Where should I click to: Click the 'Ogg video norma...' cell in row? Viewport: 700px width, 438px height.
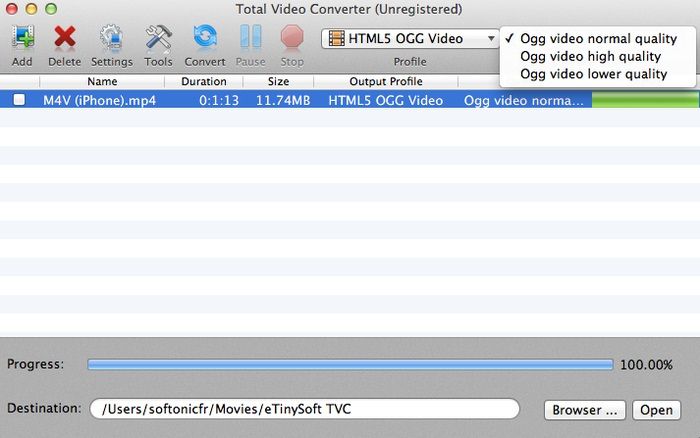[524, 100]
